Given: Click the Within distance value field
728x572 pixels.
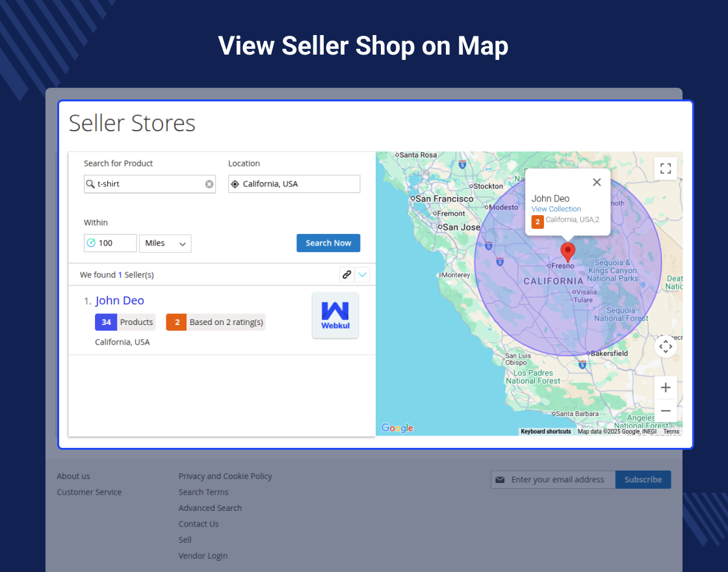Looking at the screenshot, I should pyautogui.click(x=110, y=243).
